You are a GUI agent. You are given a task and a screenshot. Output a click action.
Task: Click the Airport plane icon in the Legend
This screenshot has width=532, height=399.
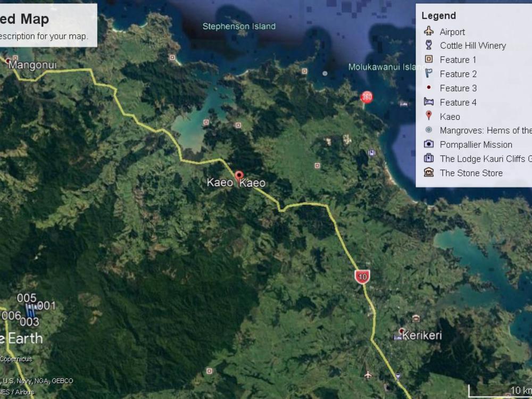[x=429, y=31]
